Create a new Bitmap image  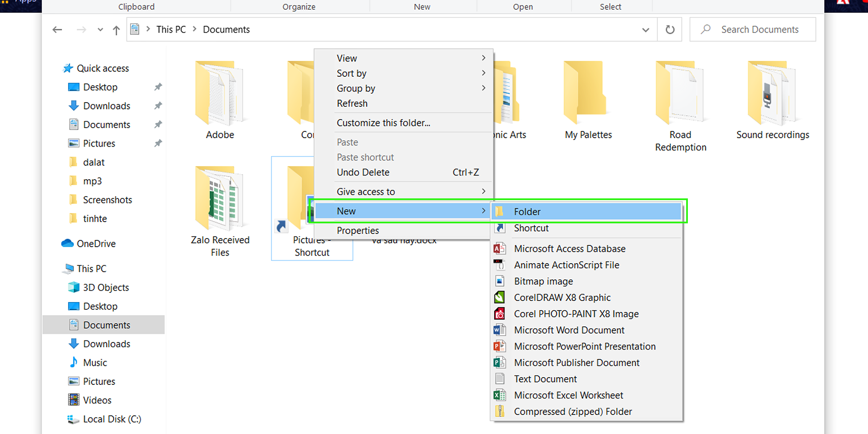tap(587, 281)
